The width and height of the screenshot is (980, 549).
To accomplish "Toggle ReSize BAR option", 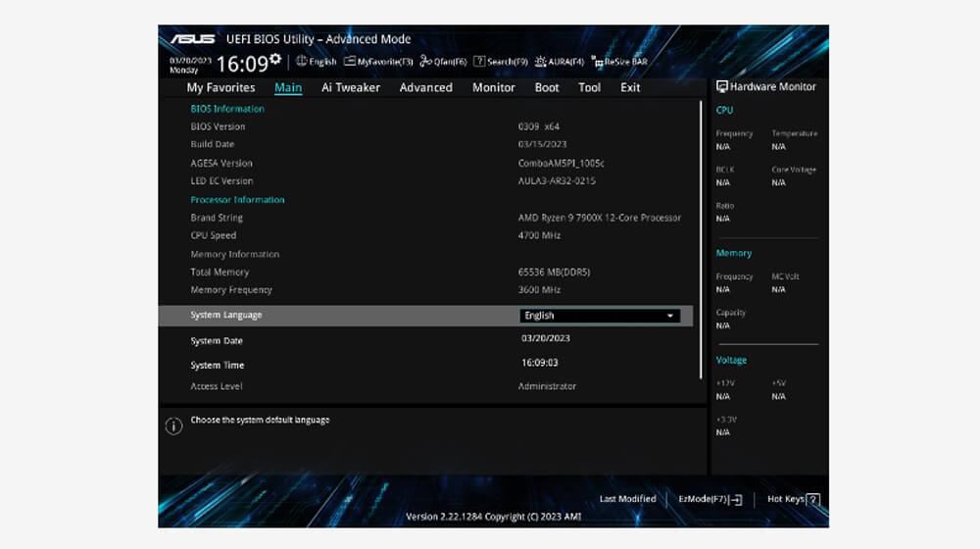I will pyautogui.click(x=619, y=62).
